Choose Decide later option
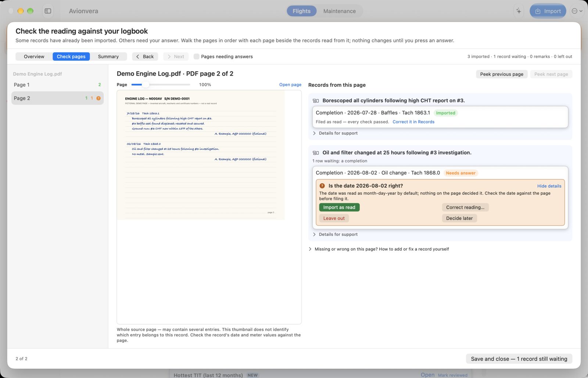588x378 pixels. 459,218
